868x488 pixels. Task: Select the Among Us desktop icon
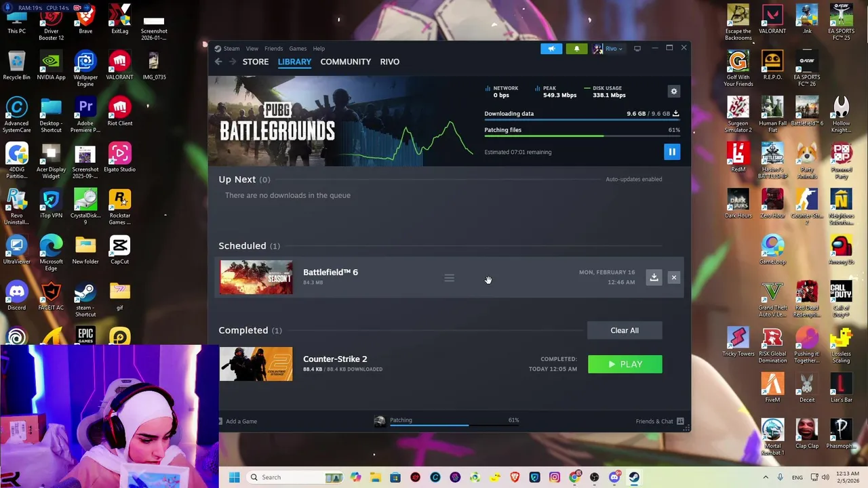841,250
